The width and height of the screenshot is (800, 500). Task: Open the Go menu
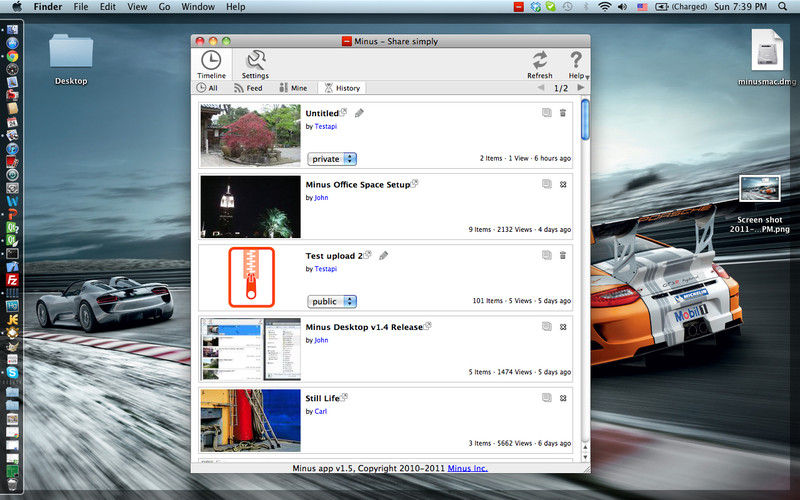pos(164,7)
